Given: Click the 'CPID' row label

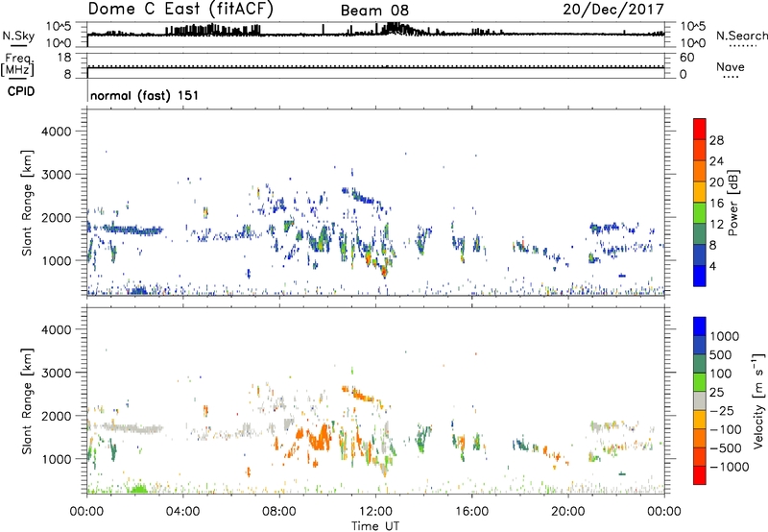Looking at the screenshot, I should [21, 91].
